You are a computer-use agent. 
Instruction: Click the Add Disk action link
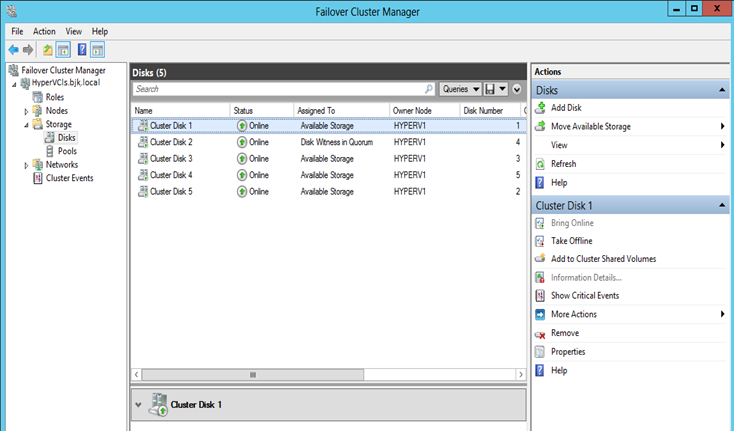(566, 108)
